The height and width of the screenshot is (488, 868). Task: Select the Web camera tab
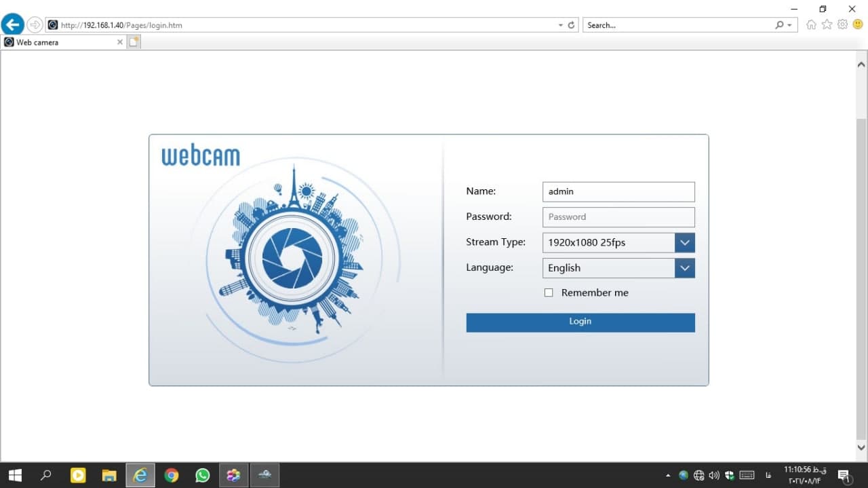61,42
